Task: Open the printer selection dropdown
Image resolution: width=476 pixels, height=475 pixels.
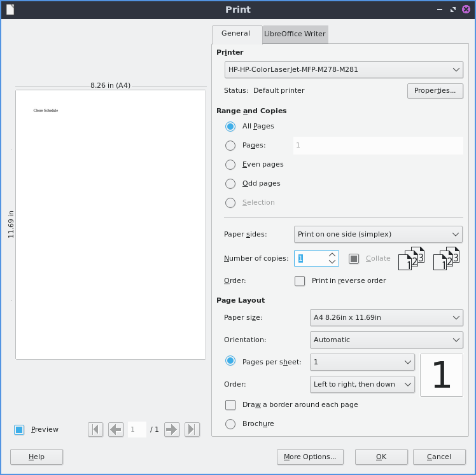Action: coord(343,69)
